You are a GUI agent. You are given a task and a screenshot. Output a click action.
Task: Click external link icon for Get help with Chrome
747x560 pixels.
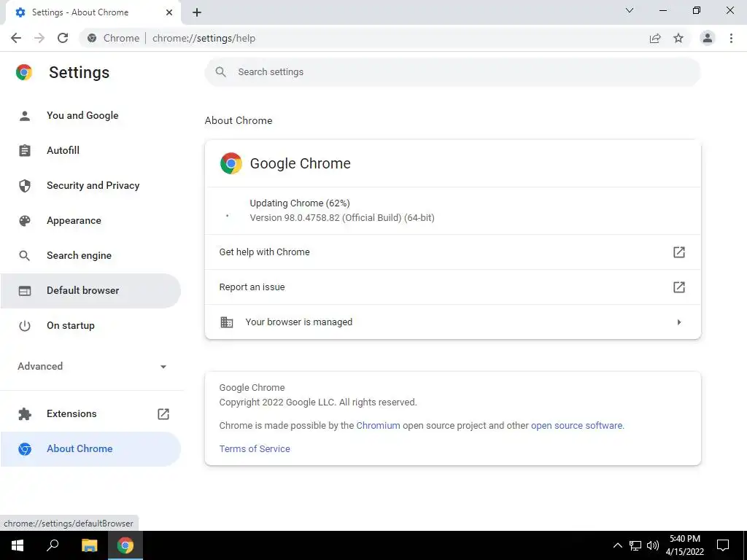pyautogui.click(x=679, y=252)
